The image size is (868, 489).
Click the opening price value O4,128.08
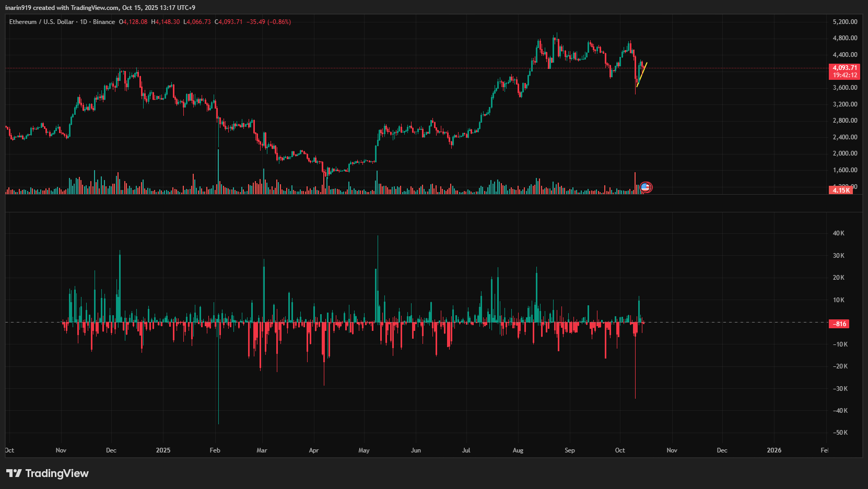point(133,22)
